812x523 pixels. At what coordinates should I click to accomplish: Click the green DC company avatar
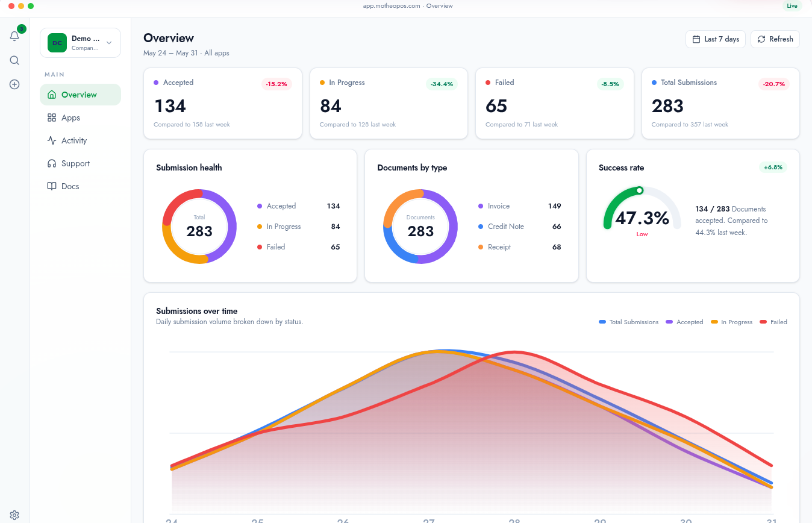[57, 43]
